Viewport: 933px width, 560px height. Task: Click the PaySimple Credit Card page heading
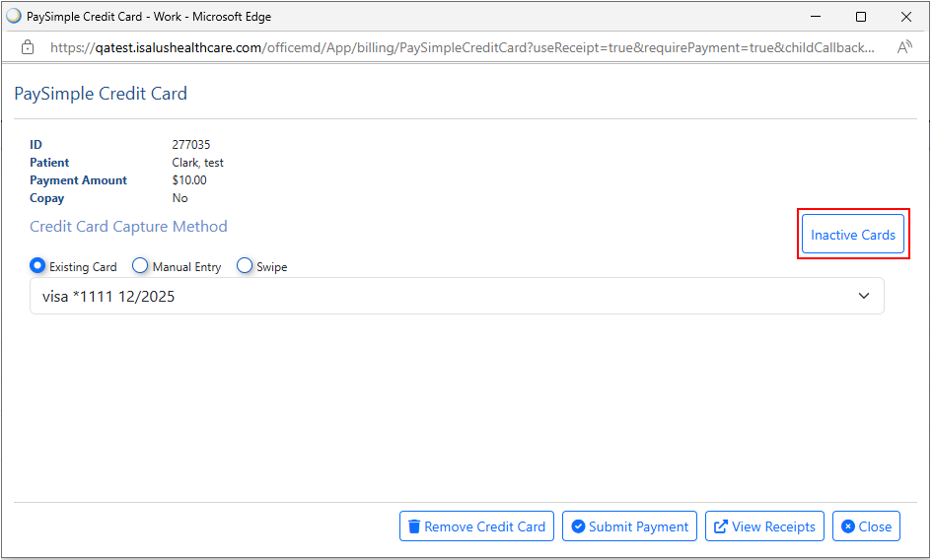101,94
